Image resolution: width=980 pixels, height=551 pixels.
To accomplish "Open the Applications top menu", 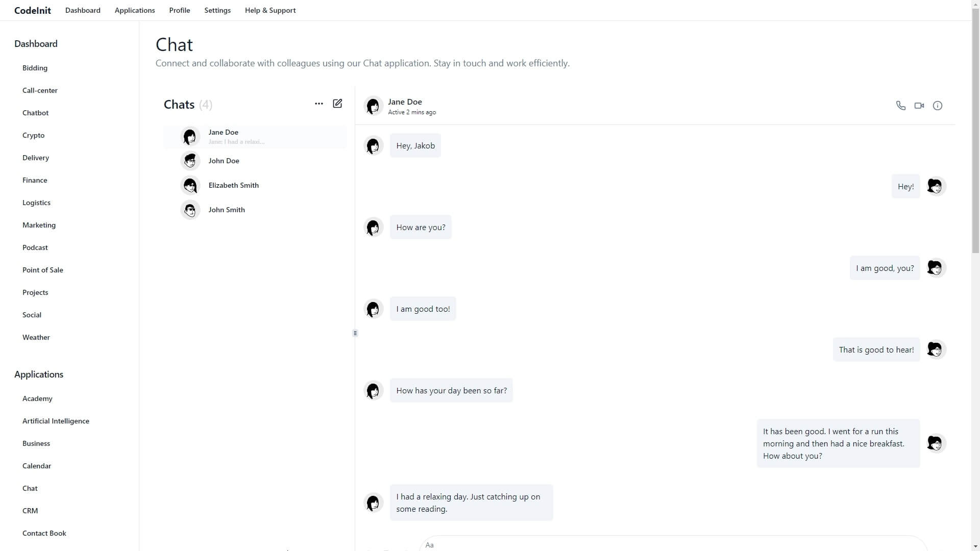I will tap(135, 10).
